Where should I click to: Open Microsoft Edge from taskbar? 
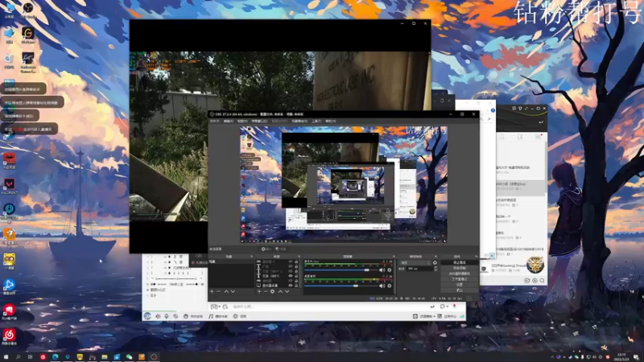click(55, 357)
